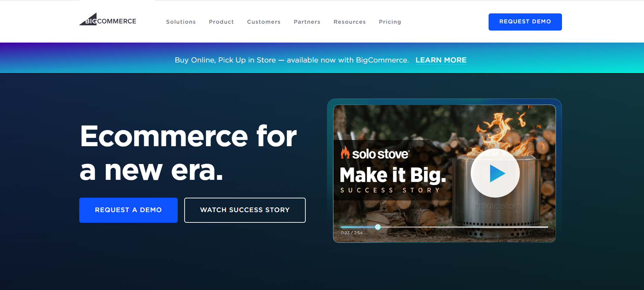Open the Partners menu
Viewport: 644px width, 290px height.
307,22
